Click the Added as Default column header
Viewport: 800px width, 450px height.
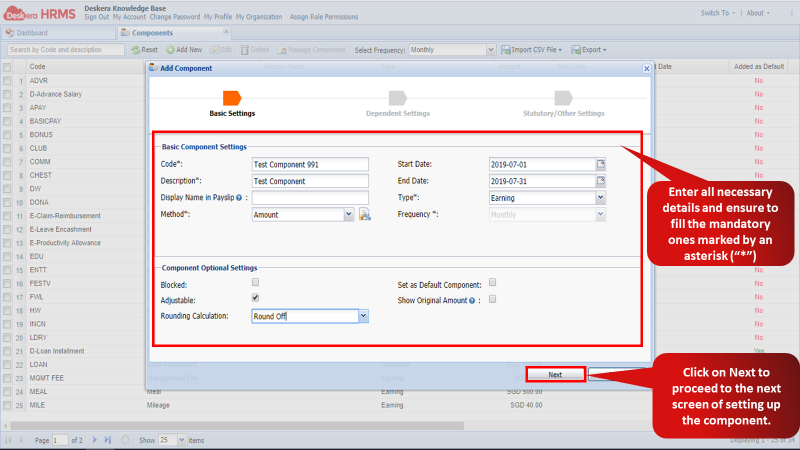[759, 66]
